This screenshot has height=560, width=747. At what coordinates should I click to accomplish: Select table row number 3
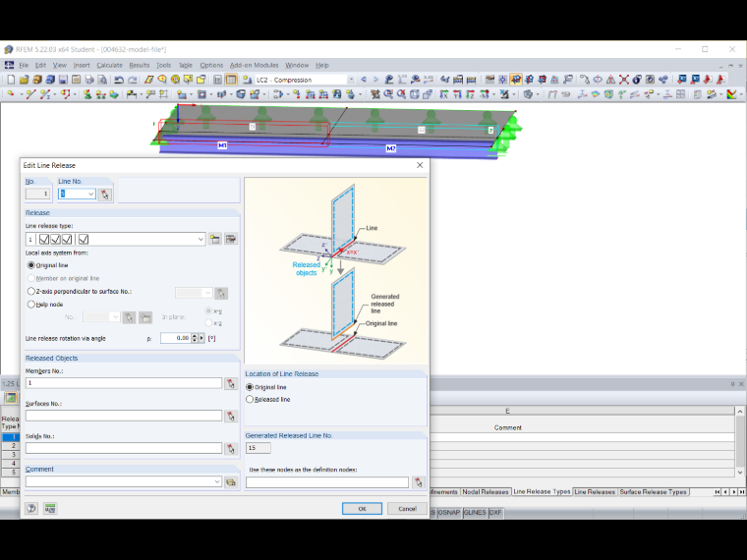click(x=11, y=455)
